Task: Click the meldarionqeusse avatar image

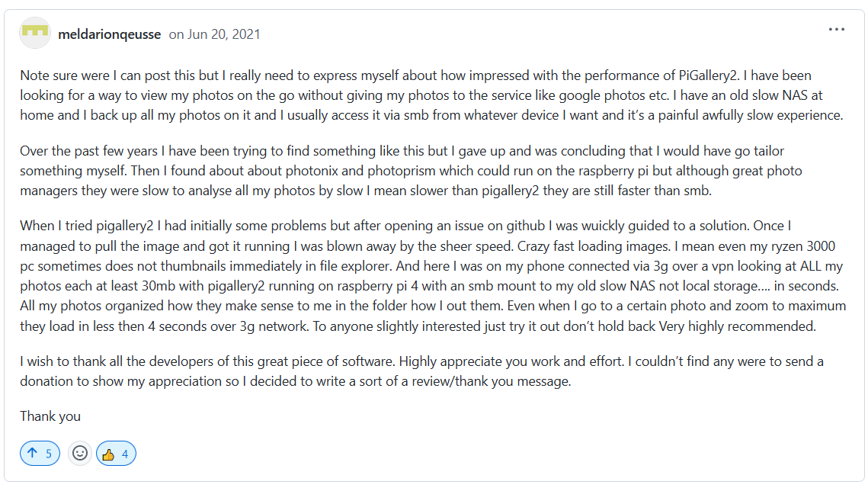Action: (x=35, y=33)
